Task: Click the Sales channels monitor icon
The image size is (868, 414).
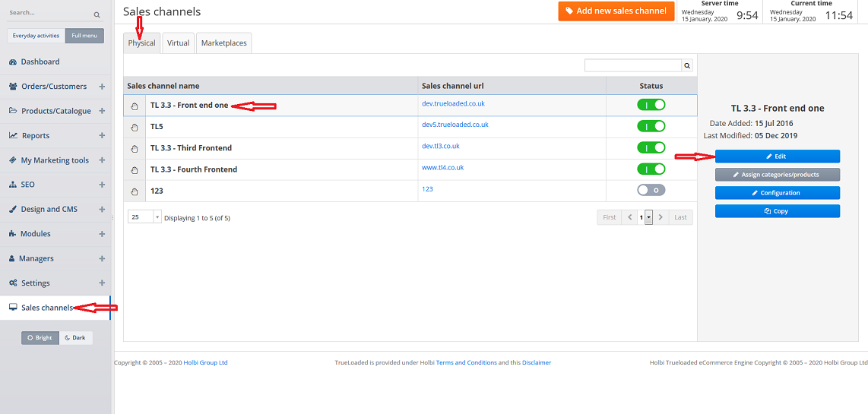Action: point(13,308)
